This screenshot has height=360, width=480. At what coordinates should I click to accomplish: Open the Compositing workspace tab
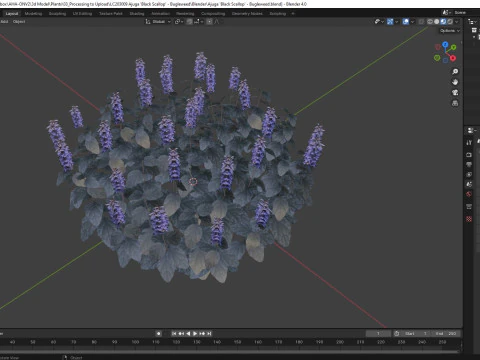213,14
